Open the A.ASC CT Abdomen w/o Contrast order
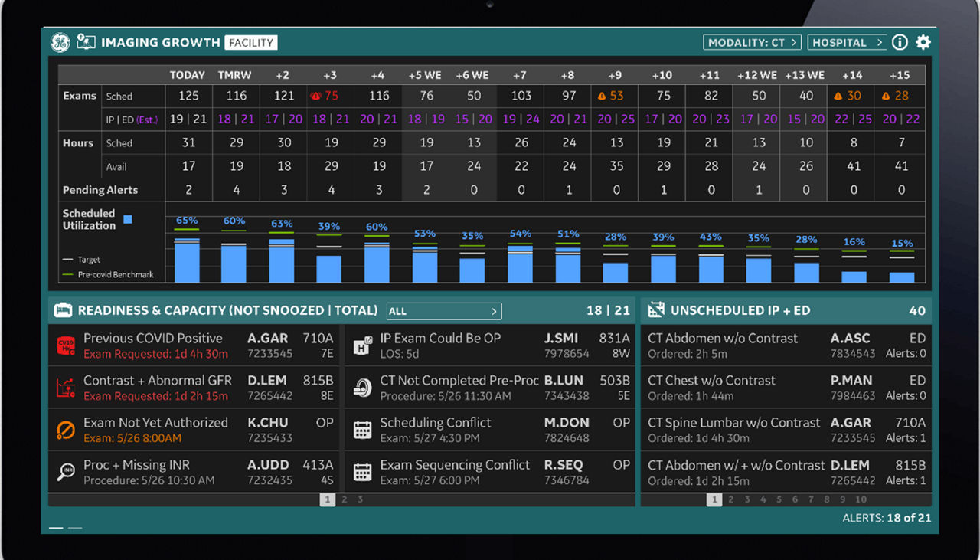Screen dimensions: 980x560 786,346
